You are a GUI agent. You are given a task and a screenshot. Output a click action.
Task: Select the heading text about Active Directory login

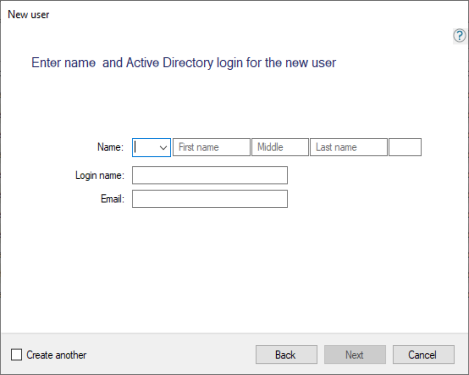pyautogui.click(x=184, y=63)
